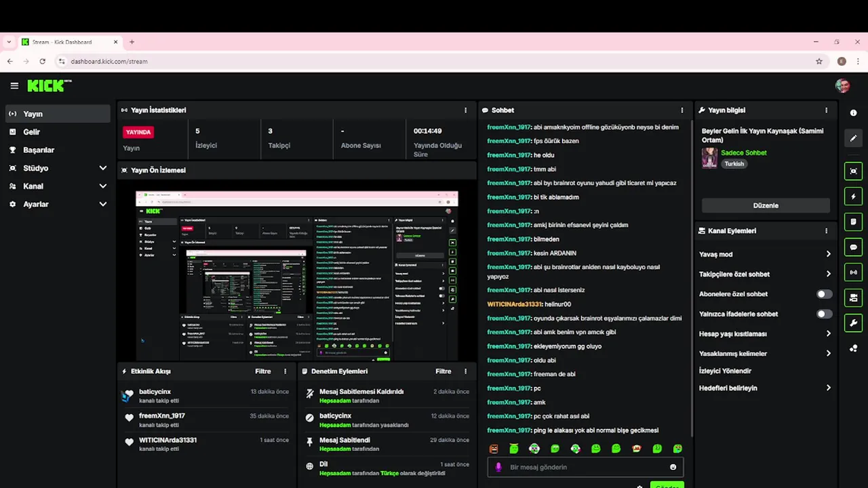Bookmark this page with the star icon

(819, 61)
